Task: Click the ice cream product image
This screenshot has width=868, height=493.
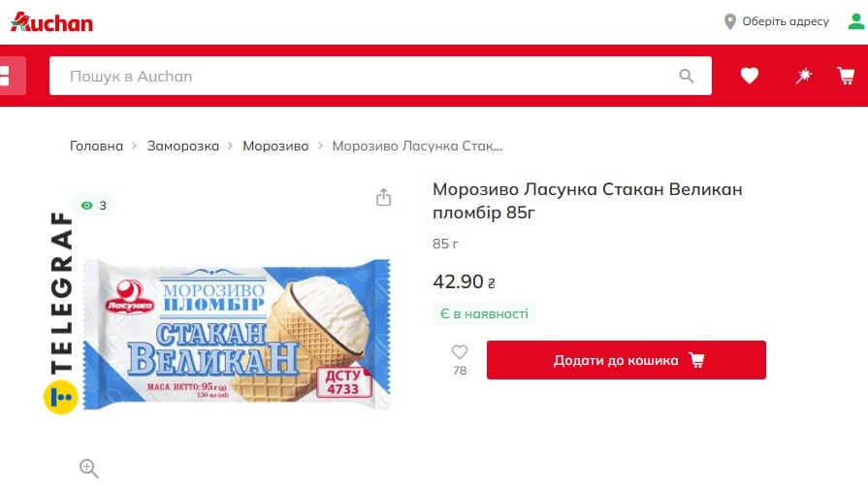Action: [x=237, y=334]
